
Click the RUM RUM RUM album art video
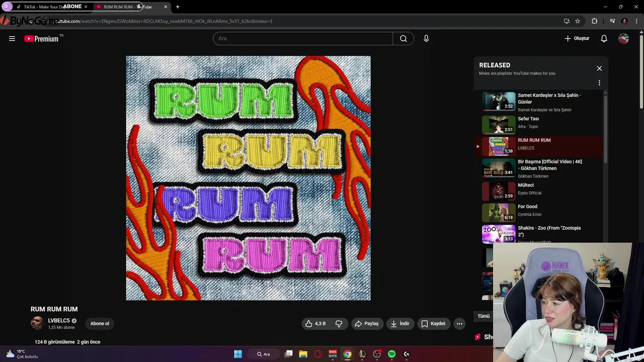[x=248, y=178]
